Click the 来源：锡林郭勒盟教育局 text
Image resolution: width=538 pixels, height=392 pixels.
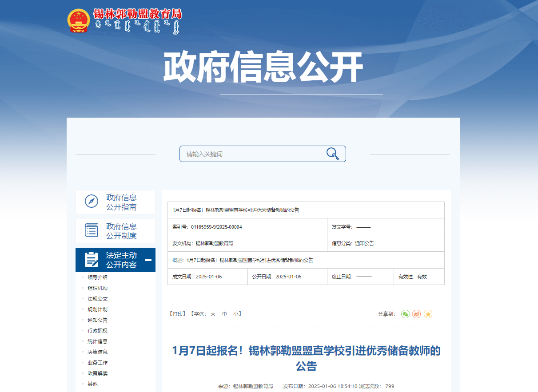tap(245, 386)
